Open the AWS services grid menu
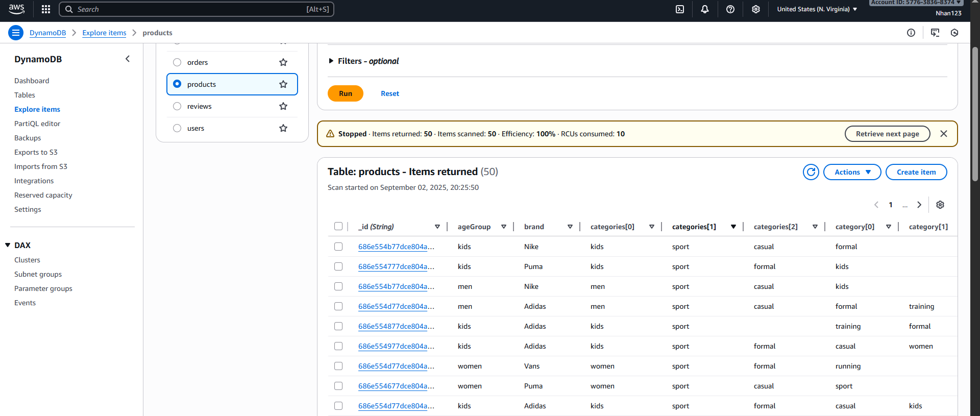This screenshot has width=980, height=416. 46,9
